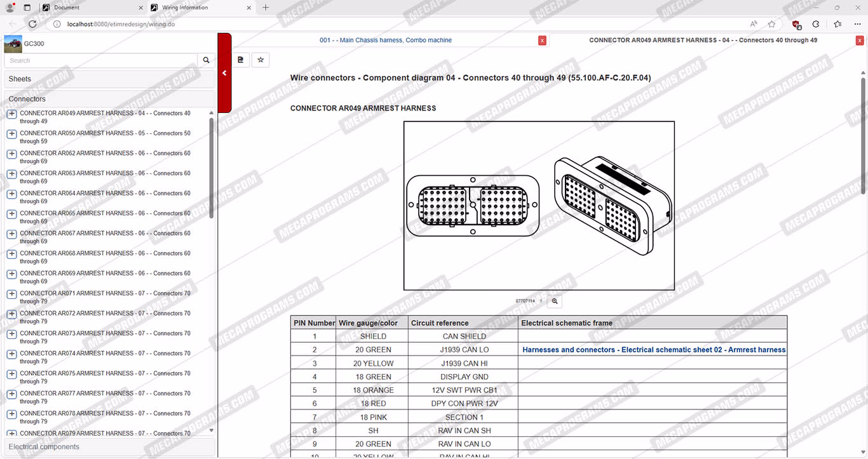Open the Sheets panel section
The width and height of the screenshot is (868, 459).
(109, 79)
